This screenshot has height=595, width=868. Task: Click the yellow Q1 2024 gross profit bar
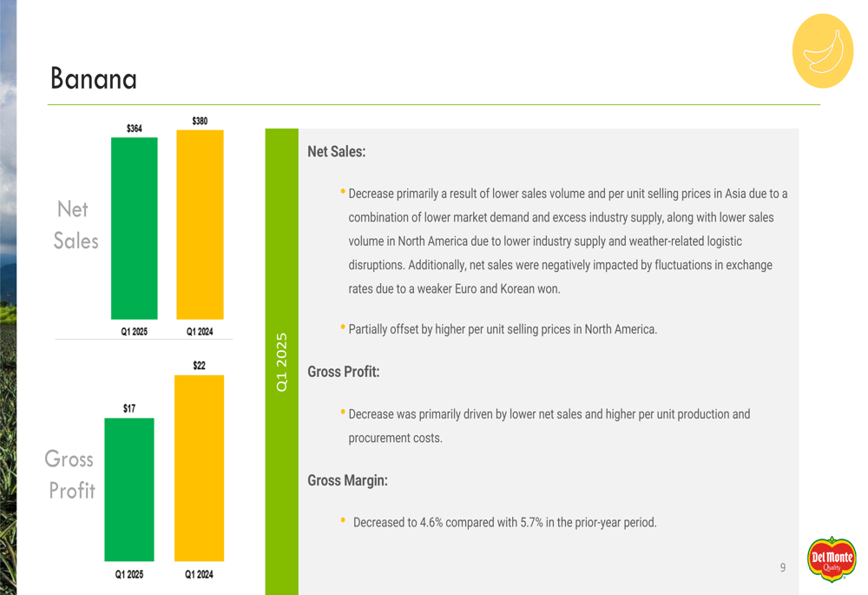pyautogui.click(x=200, y=468)
